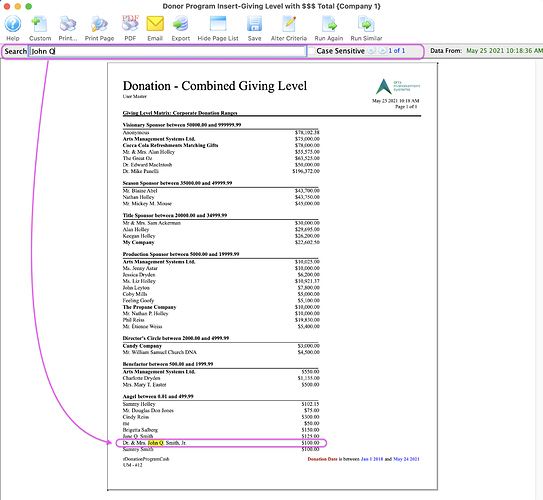This screenshot has height=500, width=543.
Task: Click 'Mr. & Mrs. Alan Holley' row
Action: point(221,152)
